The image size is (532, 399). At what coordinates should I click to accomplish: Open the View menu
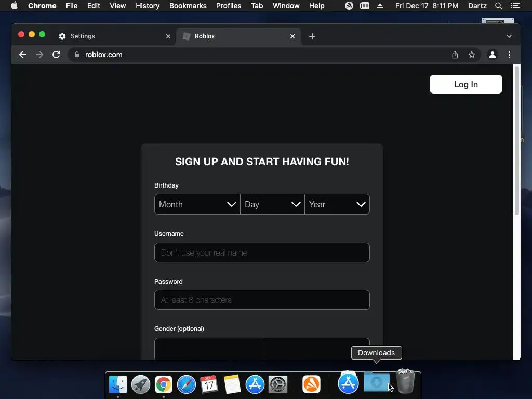click(x=118, y=6)
